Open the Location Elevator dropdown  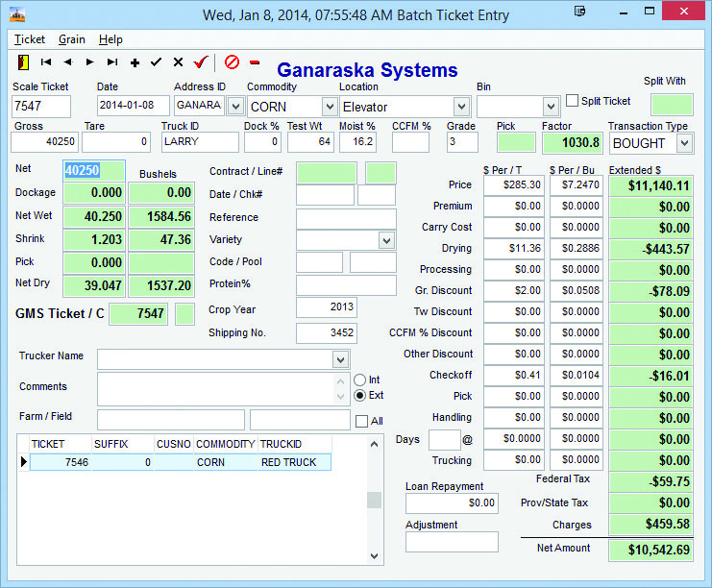(461, 108)
